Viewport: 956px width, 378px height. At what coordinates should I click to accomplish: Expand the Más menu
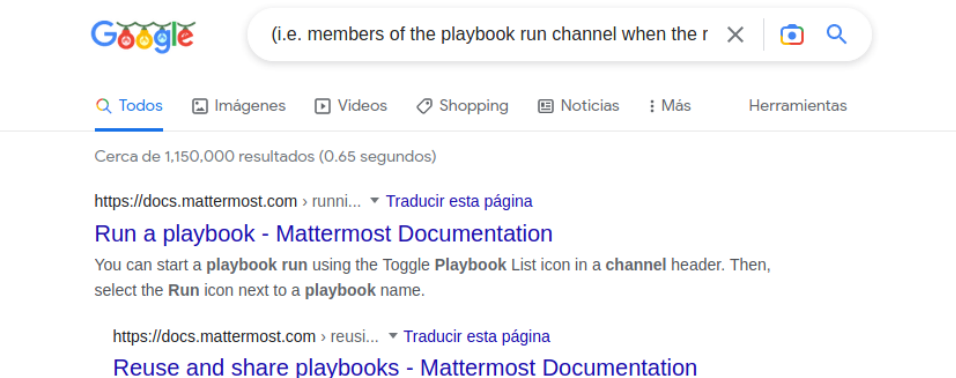click(x=669, y=106)
